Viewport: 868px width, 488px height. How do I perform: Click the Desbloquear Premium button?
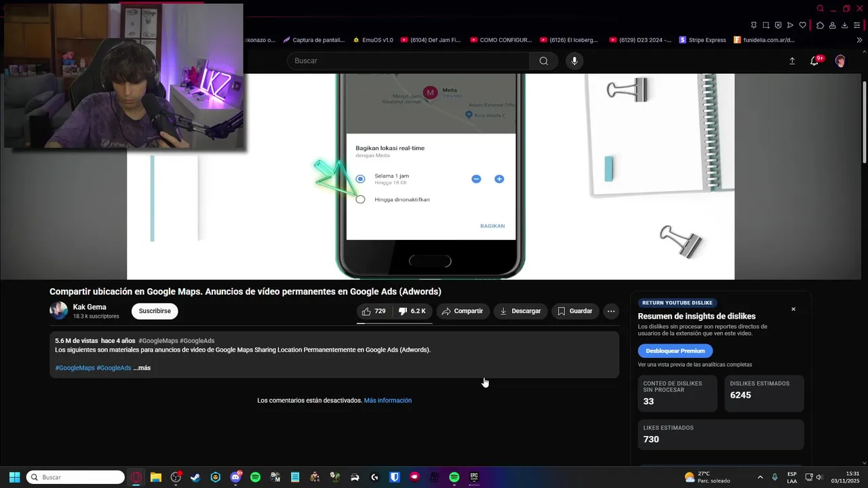[675, 351]
